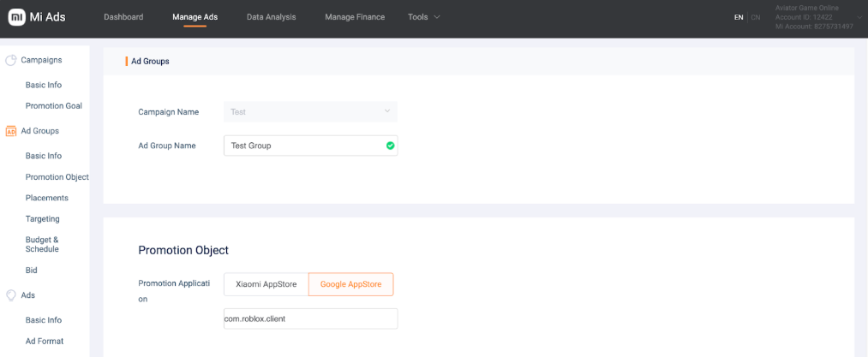This screenshot has height=357, width=868.
Task: Click the Ads lightbulb icon in sidebar
Action: (11, 295)
